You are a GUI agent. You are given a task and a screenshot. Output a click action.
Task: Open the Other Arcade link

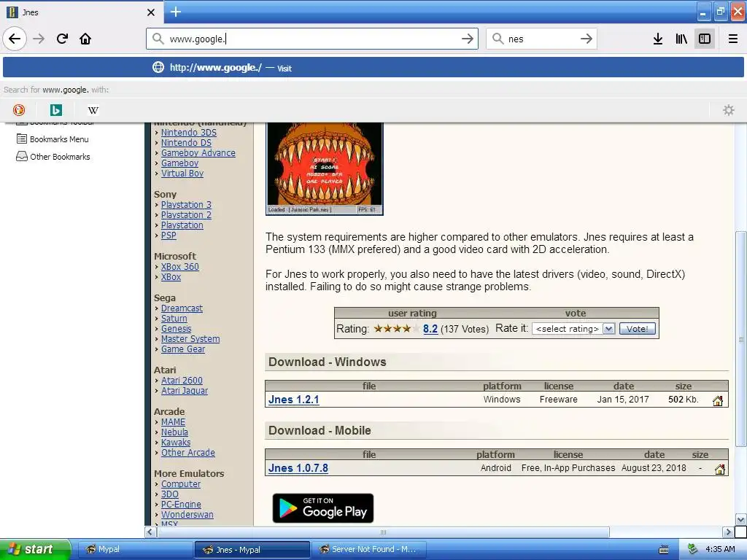[x=187, y=452]
